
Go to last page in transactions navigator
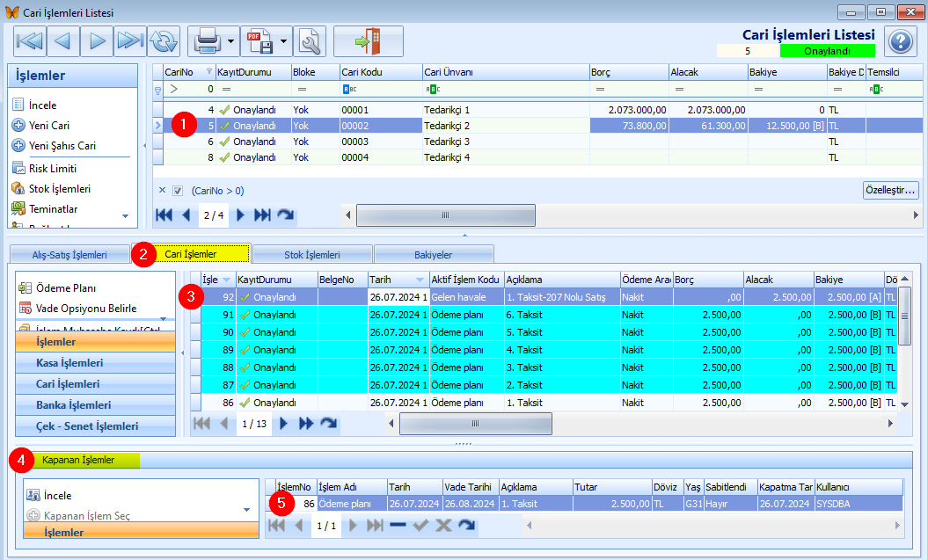[x=306, y=424]
